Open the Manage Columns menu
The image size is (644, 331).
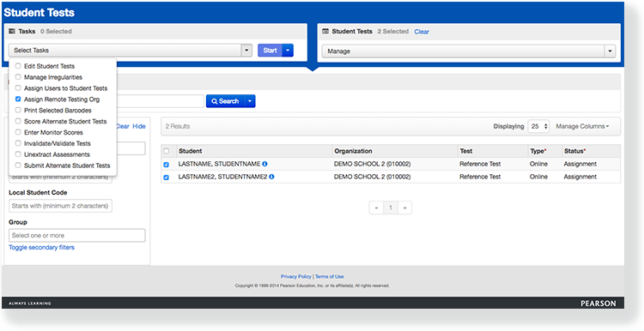pos(582,126)
